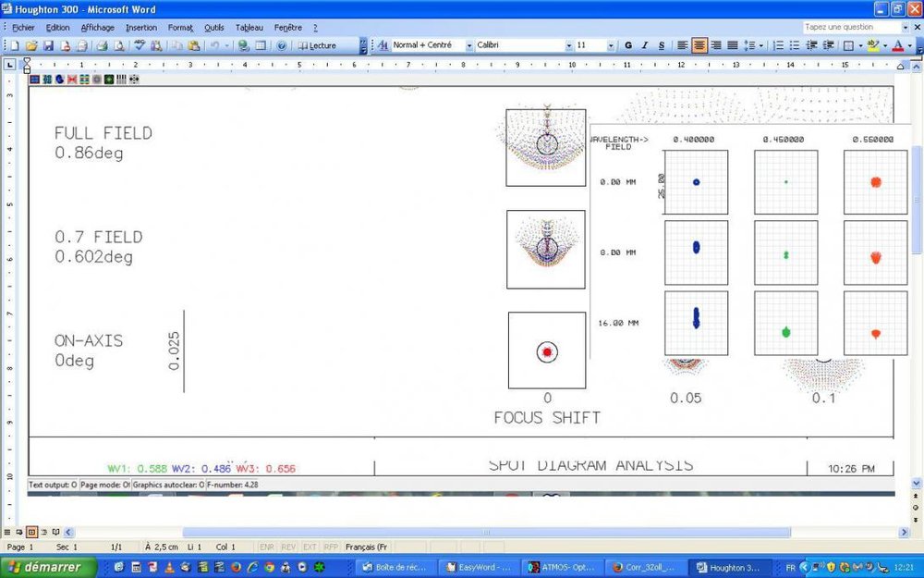The height and width of the screenshot is (578, 924).
Task: Apply bulleted list formatting
Action: 795,45
